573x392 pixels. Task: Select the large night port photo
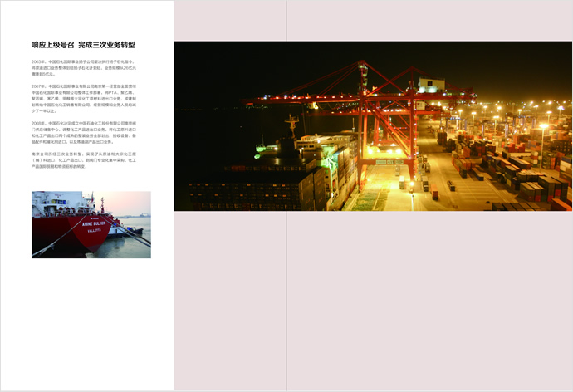pos(373,125)
